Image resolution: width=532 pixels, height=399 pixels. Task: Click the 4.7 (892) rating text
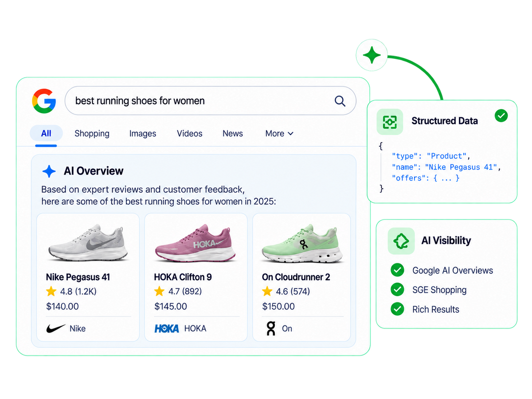pos(185,291)
